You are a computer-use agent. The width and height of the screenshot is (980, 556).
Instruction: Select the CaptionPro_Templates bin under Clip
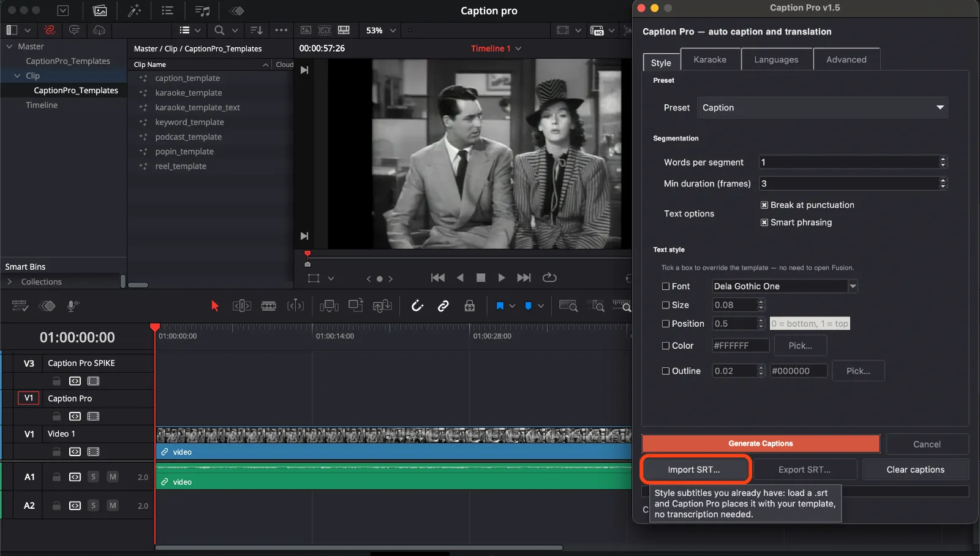point(76,91)
